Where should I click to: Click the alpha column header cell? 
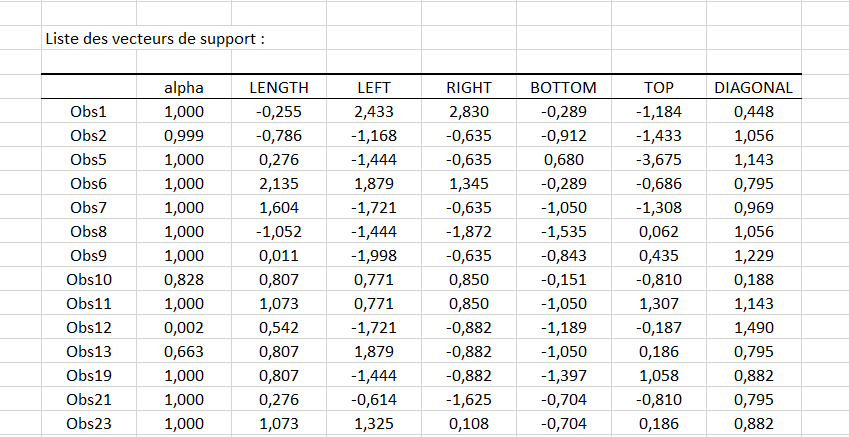[x=184, y=88]
